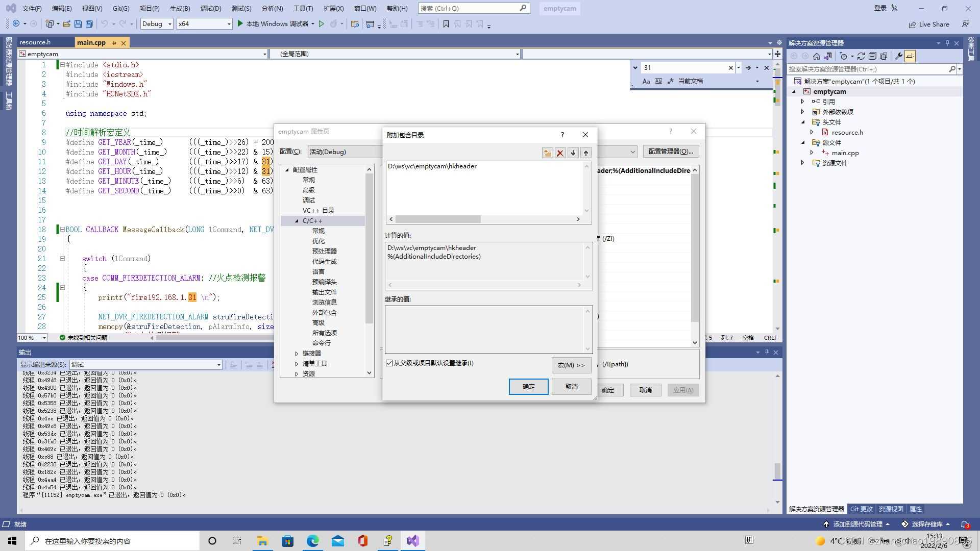The image size is (980, 551).
Task: Expand the 清单工具 tree node
Action: pos(297,364)
